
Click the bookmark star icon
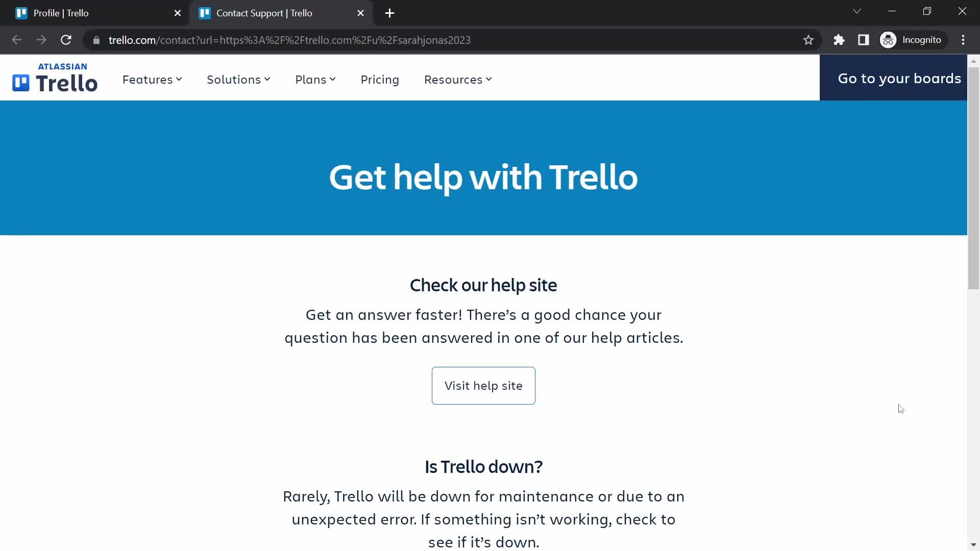[x=808, y=40]
